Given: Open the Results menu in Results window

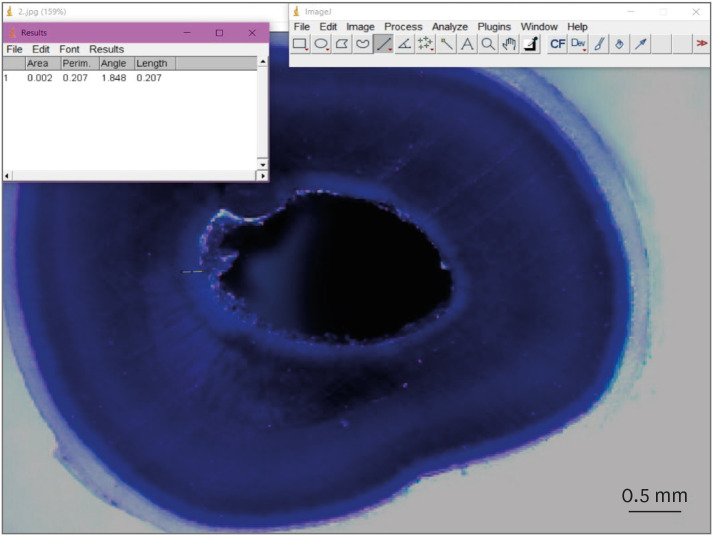Looking at the screenshot, I should [106, 49].
